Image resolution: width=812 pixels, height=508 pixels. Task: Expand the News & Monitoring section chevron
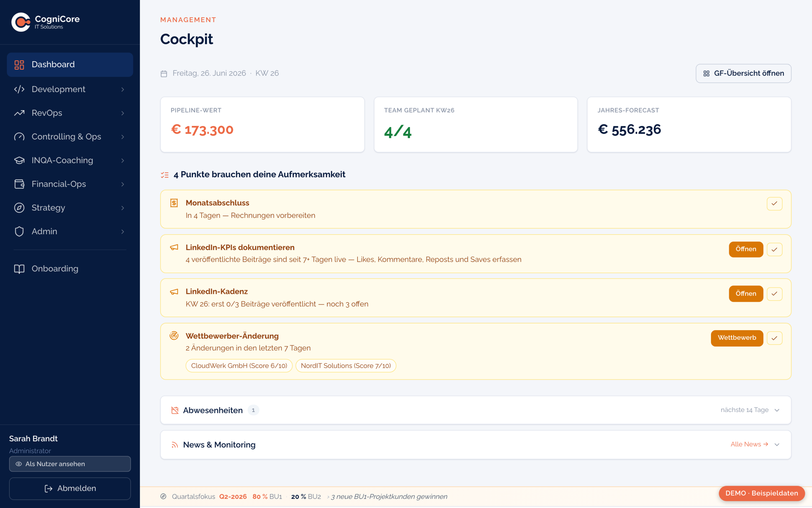coord(777,444)
